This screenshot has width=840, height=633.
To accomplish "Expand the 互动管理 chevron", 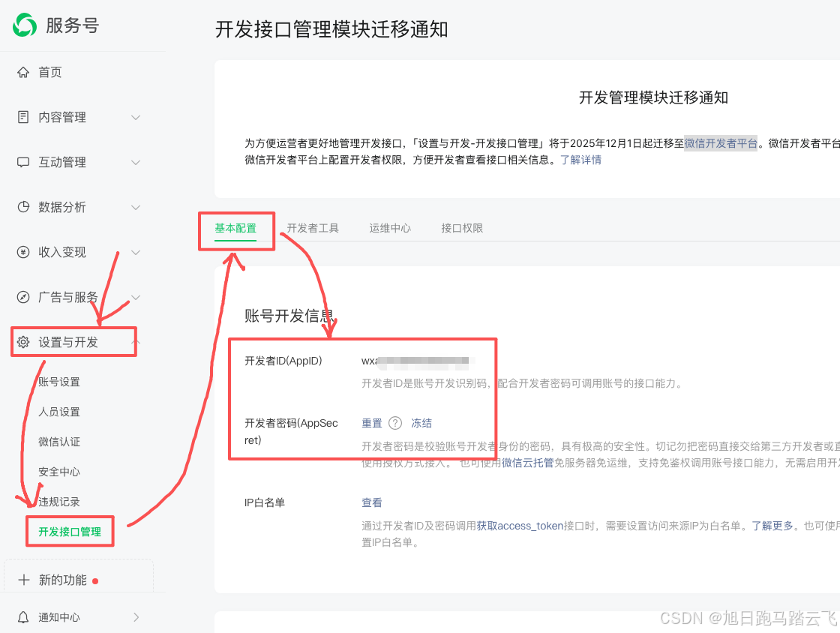I will point(136,162).
